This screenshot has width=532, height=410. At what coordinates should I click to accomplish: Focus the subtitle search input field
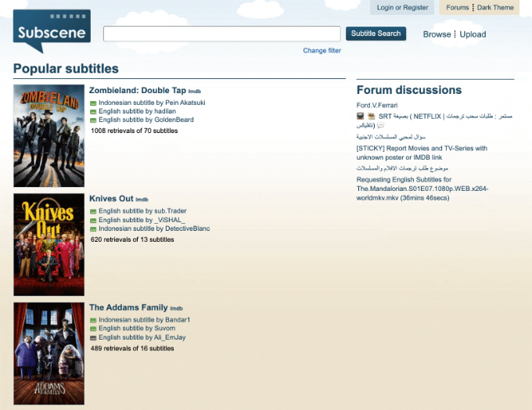point(222,34)
